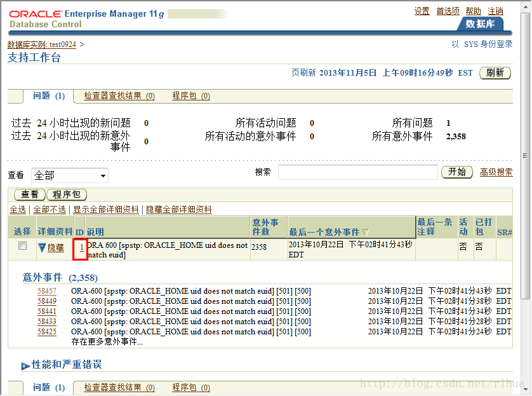Focus the 搜索 text field
532x396 pixels.
[x=358, y=172]
